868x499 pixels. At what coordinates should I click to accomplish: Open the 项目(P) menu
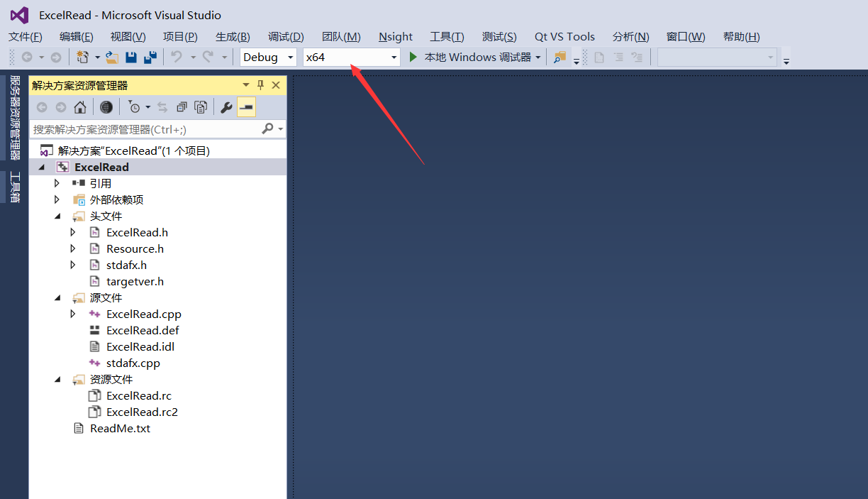[180, 37]
